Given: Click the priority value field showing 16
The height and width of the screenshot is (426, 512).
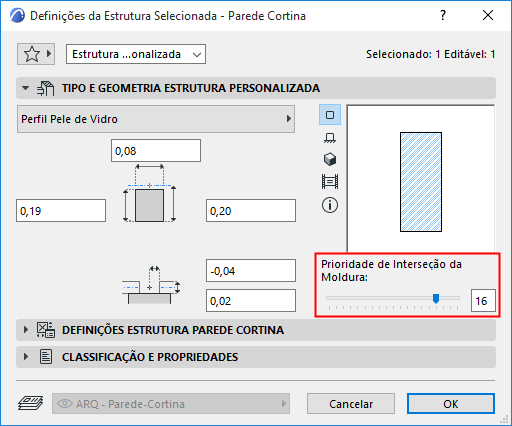Looking at the screenshot, I should coord(483,301).
